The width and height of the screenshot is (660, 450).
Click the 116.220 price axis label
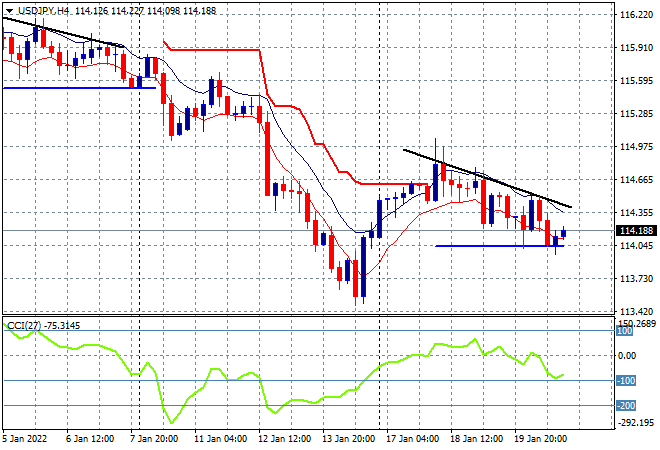pos(636,15)
